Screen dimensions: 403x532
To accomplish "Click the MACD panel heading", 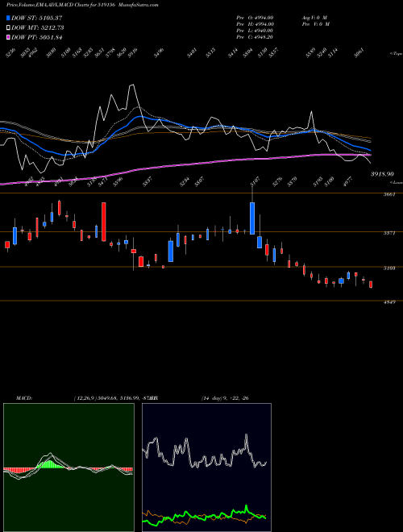I will tap(24, 398).
